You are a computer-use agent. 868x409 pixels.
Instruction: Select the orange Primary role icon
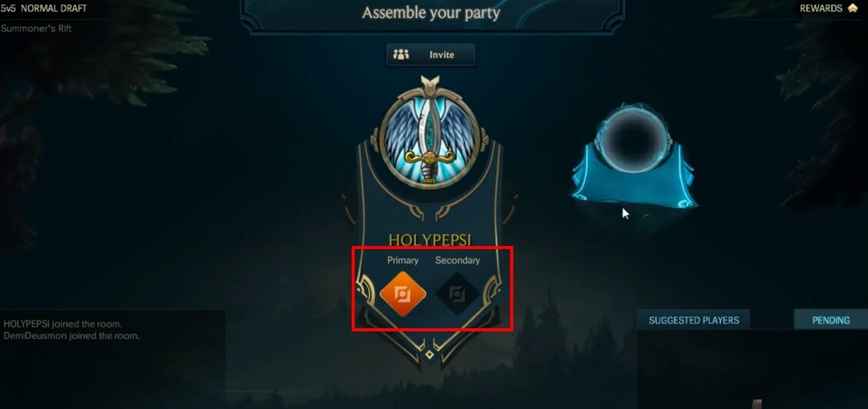402,294
